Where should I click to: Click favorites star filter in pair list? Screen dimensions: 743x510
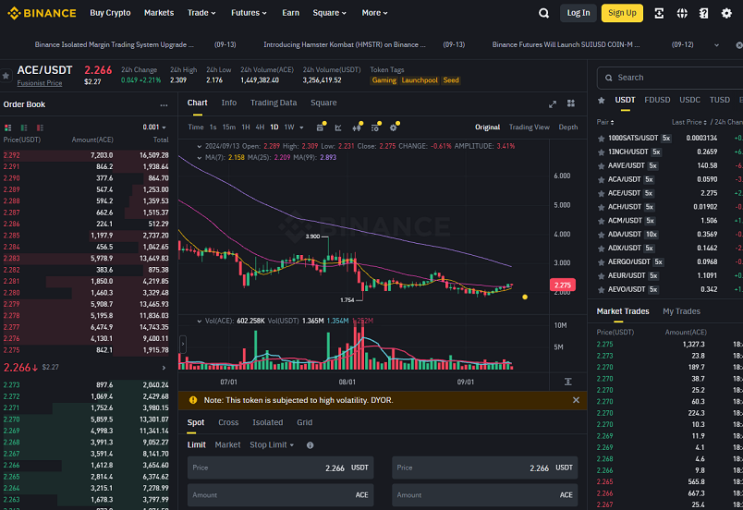tap(601, 100)
